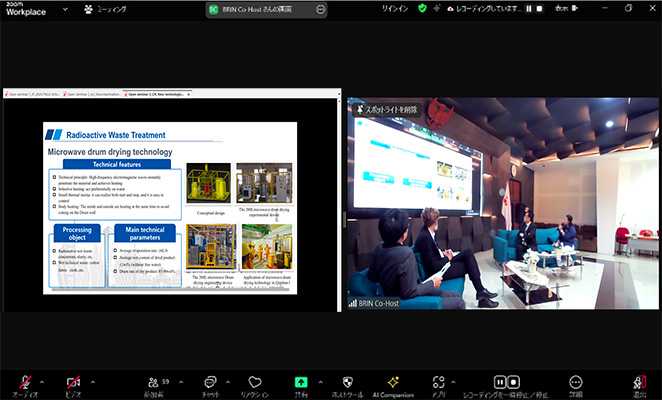Stop recording from the bottom toolbar
The image size is (662, 400).
(x=513, y=382)
